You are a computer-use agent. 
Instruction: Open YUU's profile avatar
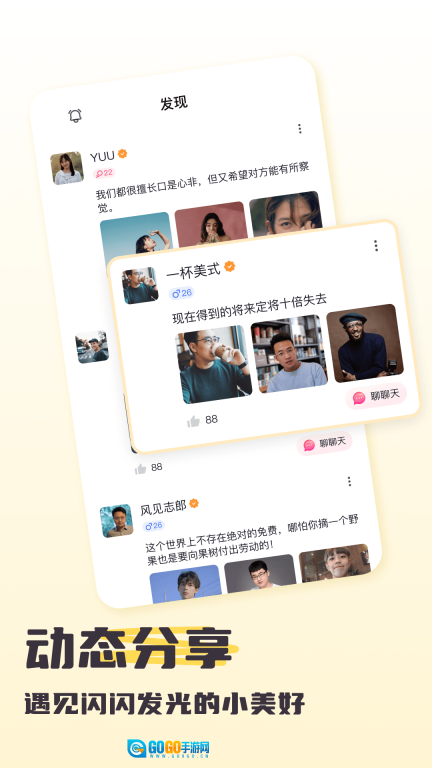(67, 168)
